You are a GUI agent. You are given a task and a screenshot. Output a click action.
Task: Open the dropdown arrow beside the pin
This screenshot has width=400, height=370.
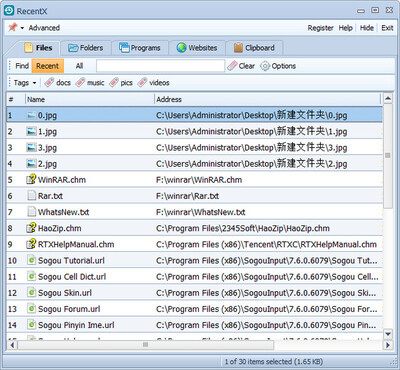click(x=22, y=28)
